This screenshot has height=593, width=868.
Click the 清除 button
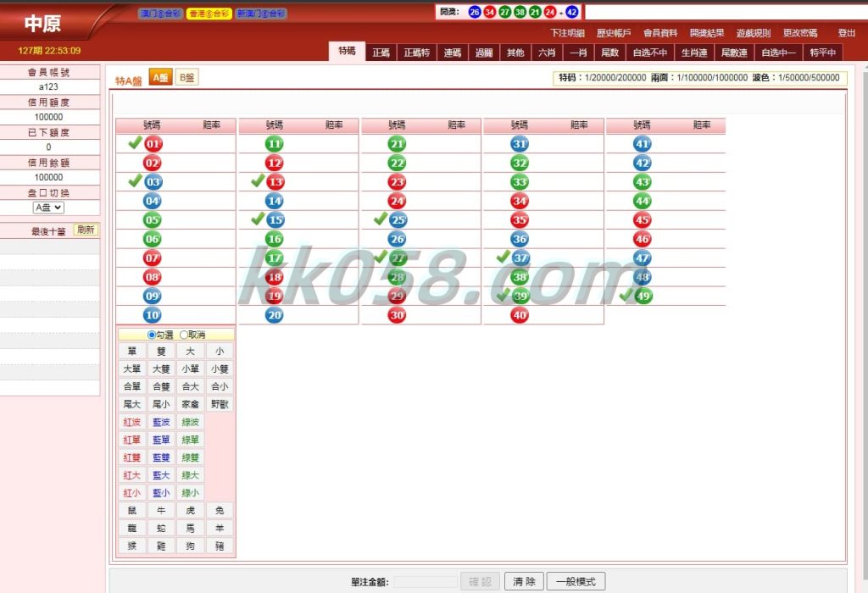524,581
